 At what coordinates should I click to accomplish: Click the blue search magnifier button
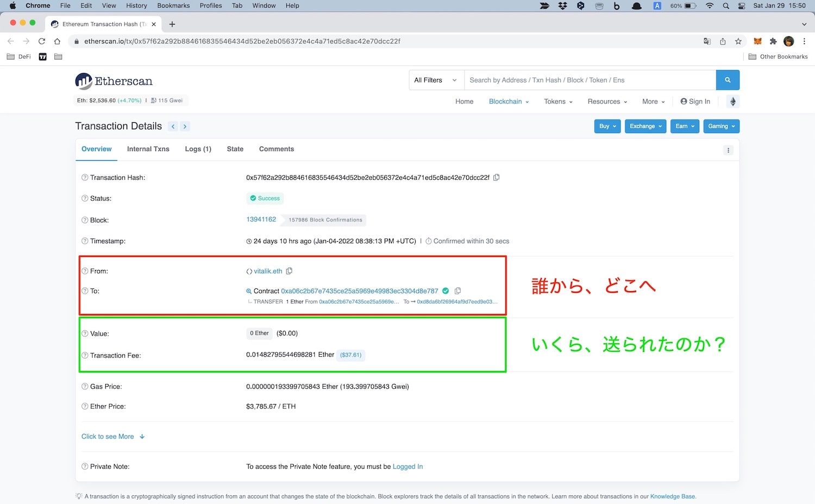[x=728, y=80]
